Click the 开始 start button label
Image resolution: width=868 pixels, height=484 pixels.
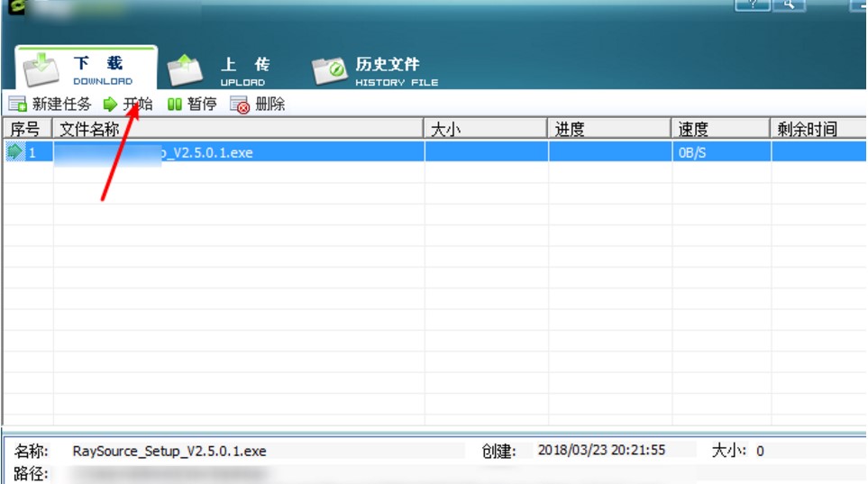[138, 105]
